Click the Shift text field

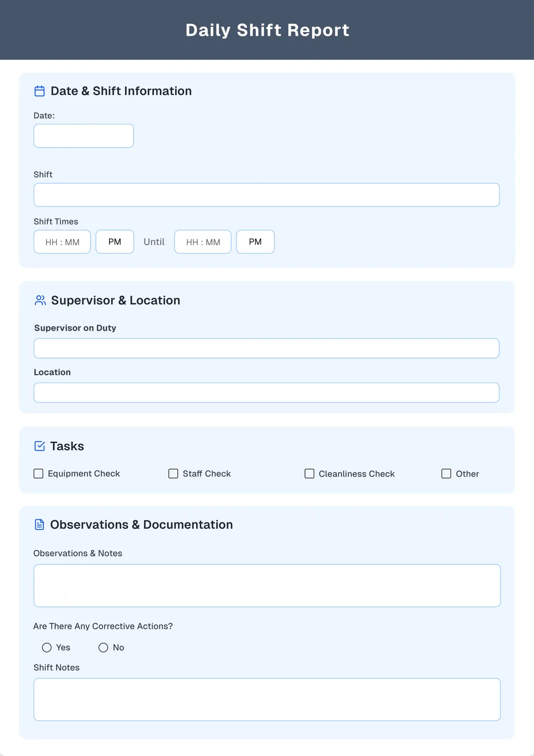[266, 194]
